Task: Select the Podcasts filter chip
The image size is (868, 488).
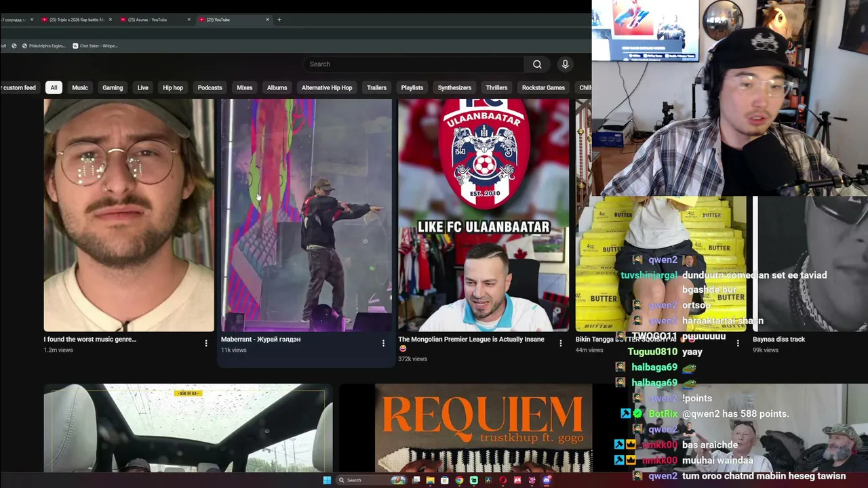Action: point(210,87)
